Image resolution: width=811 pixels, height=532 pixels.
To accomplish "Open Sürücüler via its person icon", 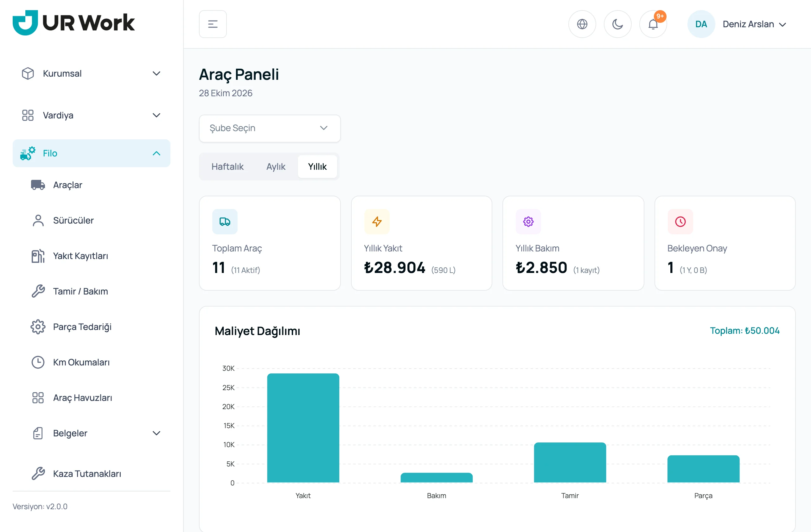I will pyautogui.click(x=38, y=220).
